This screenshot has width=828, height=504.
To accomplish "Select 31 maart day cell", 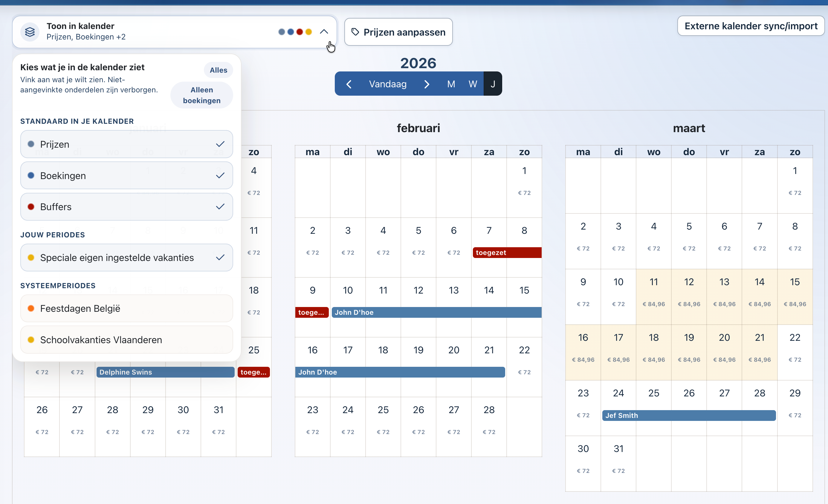I will click(x=618, y=464).
